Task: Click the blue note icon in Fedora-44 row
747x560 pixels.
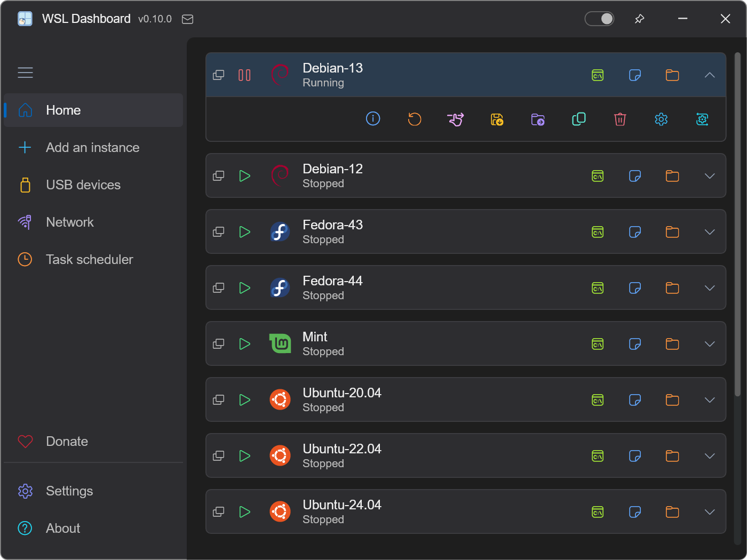Action: tap(635, 288)
